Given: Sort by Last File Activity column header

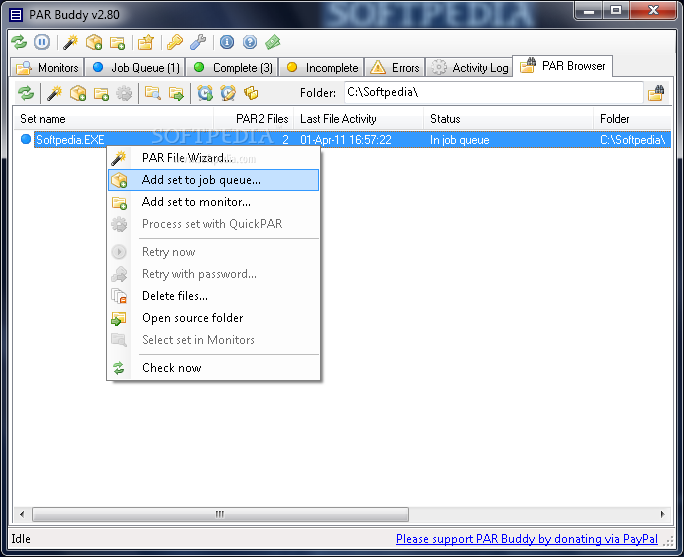Looking at the screenshot, I should pyautogui.click(x=359, y=119).
